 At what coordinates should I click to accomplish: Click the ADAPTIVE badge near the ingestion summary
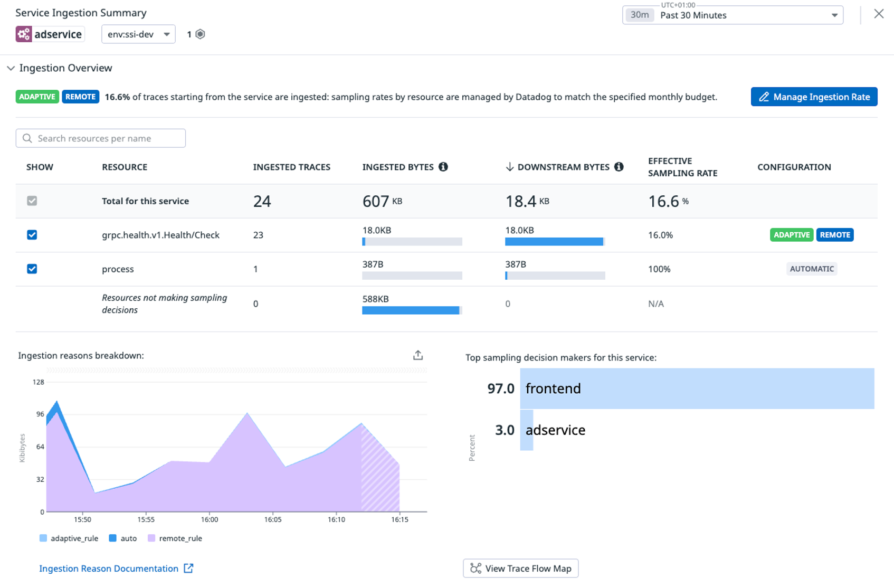pyautogui.click(x=37, y=97)
